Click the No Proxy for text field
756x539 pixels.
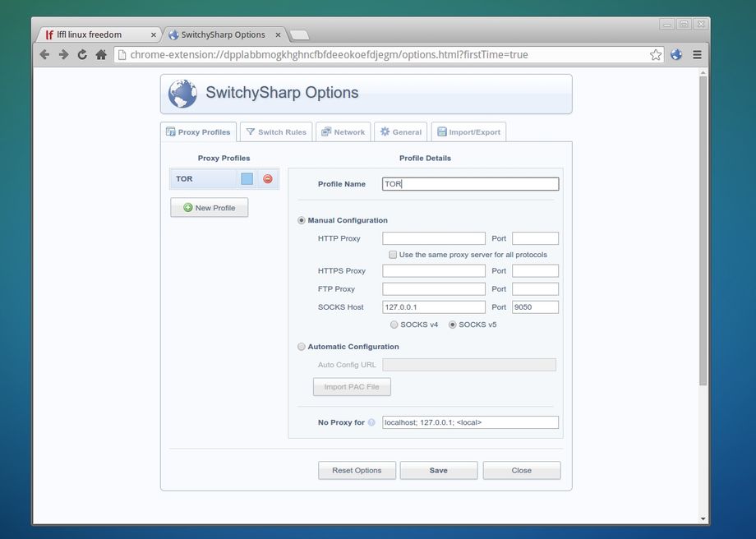(471, 422)
